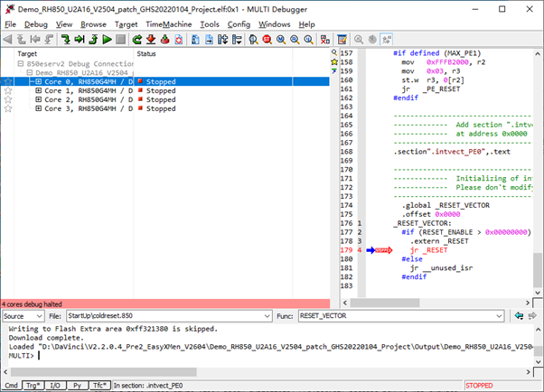Click the green Step Into arrow in toolbar
The width and height of the screenshot is (544, 392).
pyautogui.click(x=65, y=39)
